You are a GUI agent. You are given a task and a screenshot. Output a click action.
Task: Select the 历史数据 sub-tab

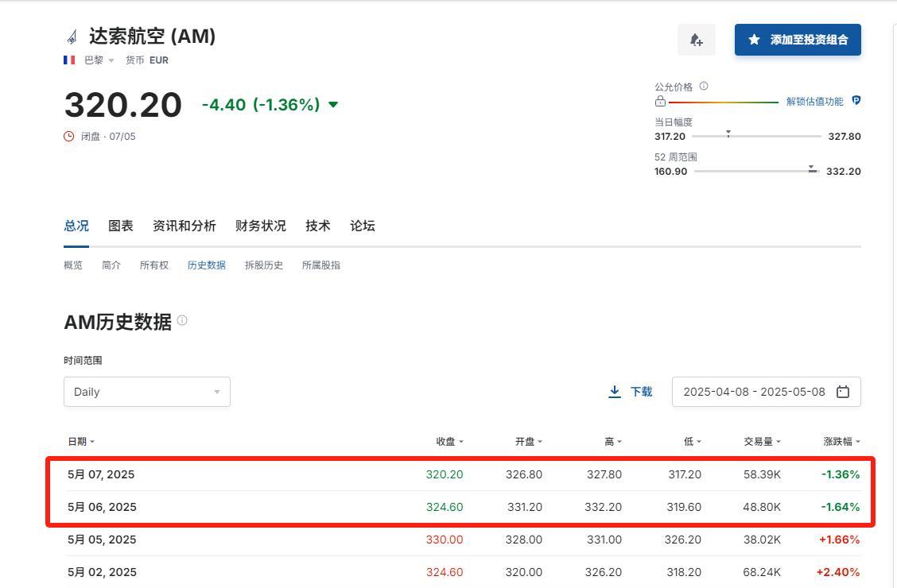pyautogui.click(x=207, y=265)
